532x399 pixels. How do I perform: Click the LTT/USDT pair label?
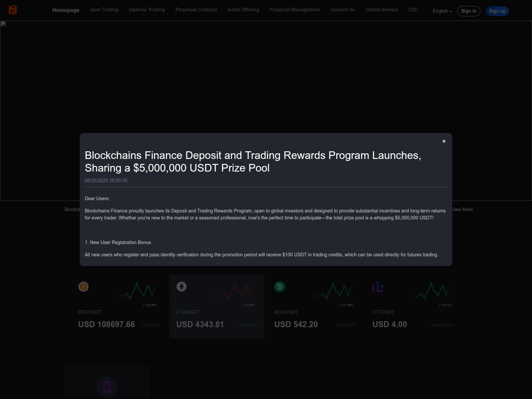pos(383,312)
